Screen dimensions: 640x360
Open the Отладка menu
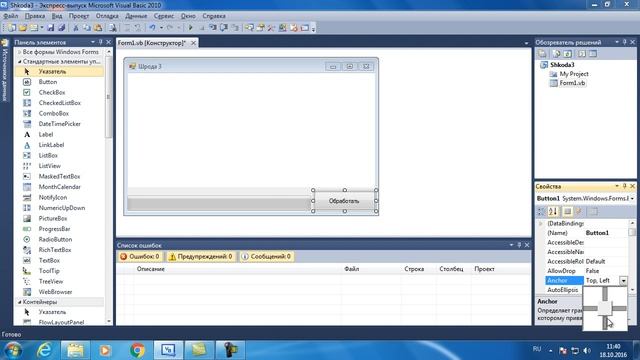[x=107, y=16]
